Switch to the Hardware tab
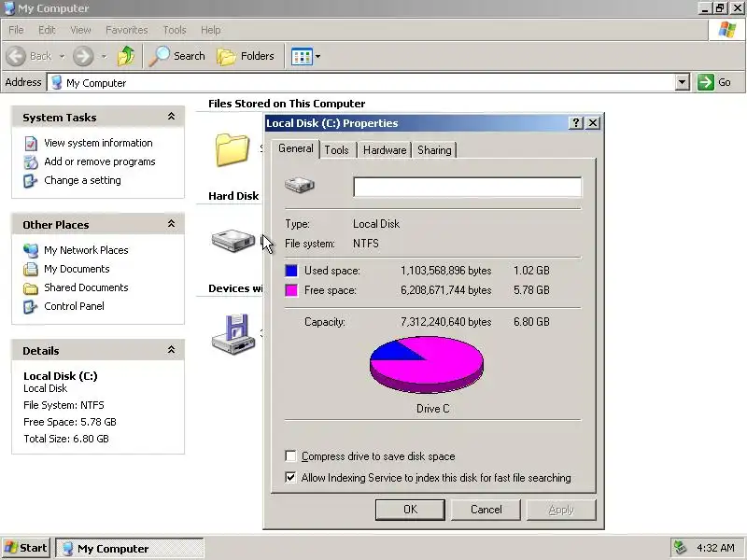The width and height of the screenshot is (747, 560). pos(385,150)
